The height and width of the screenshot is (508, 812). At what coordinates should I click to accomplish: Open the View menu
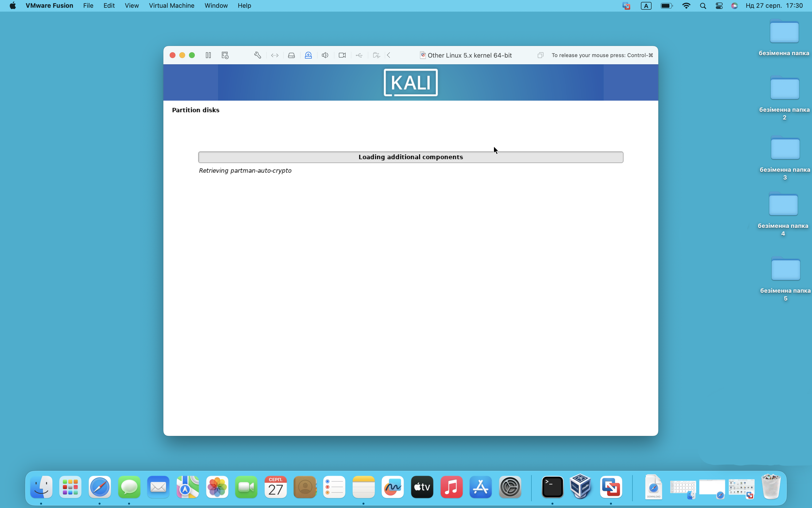coord(131,6)
